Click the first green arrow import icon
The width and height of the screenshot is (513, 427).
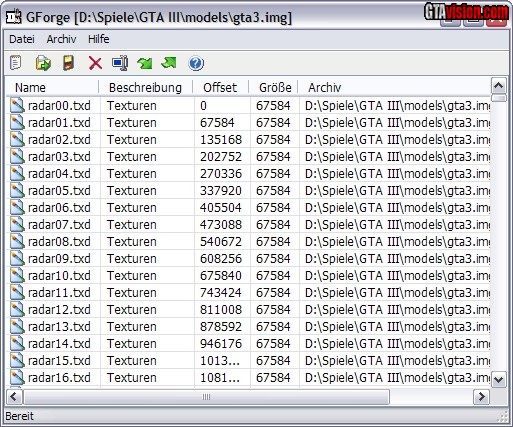point(145,63)
